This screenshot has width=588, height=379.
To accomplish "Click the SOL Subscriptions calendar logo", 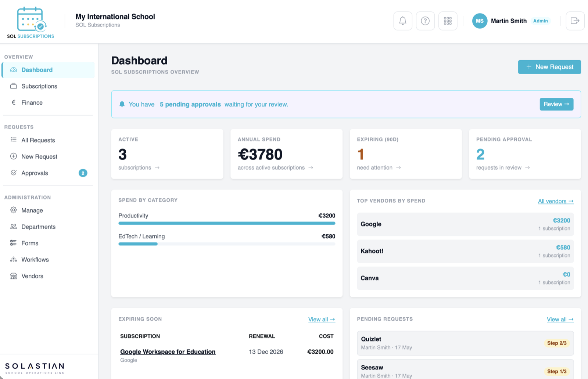I will (31, 23).
